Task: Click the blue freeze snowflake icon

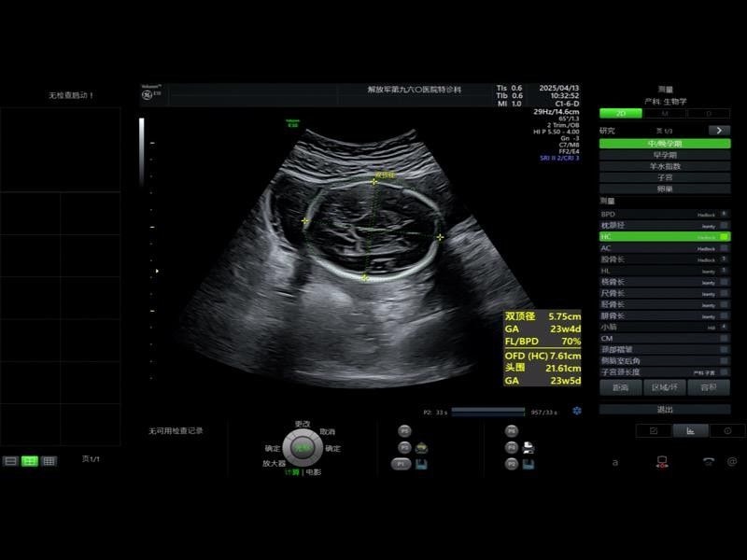Action: tap(576, 411)
